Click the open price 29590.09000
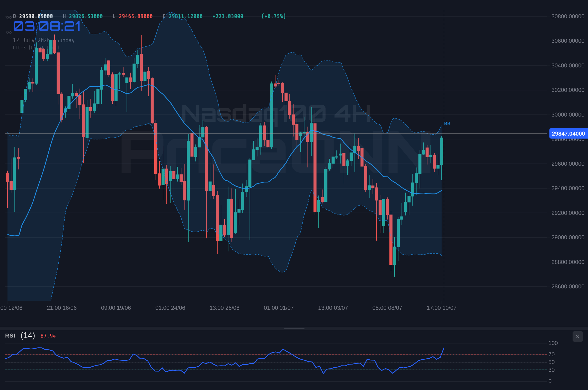 click(36, 16)
